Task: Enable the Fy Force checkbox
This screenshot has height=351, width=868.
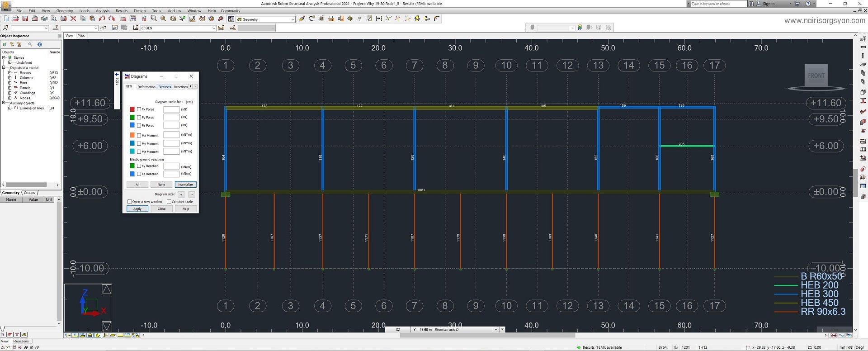Action: (x=139, y=118)
